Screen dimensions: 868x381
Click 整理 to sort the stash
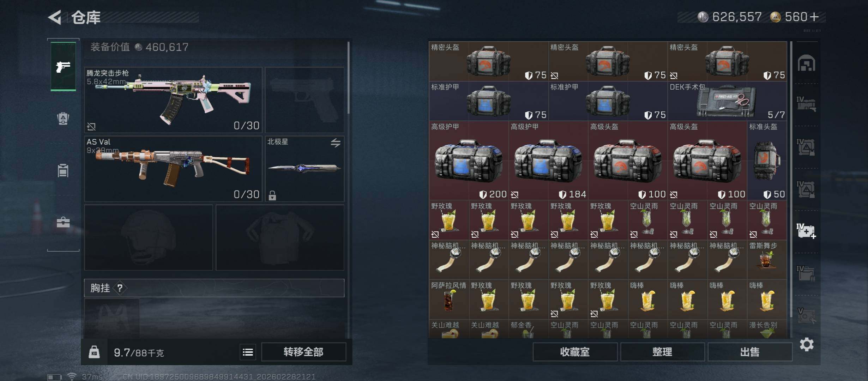(662, 352)
